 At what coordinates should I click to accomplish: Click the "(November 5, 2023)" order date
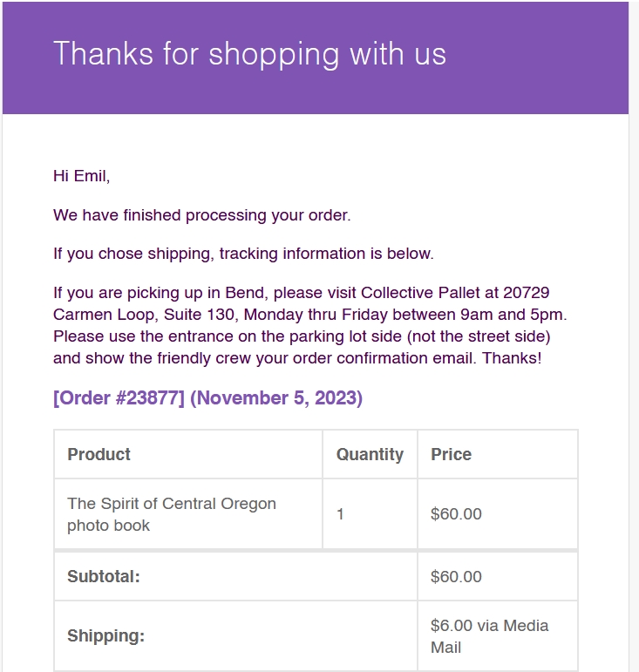tap(275, 398)
